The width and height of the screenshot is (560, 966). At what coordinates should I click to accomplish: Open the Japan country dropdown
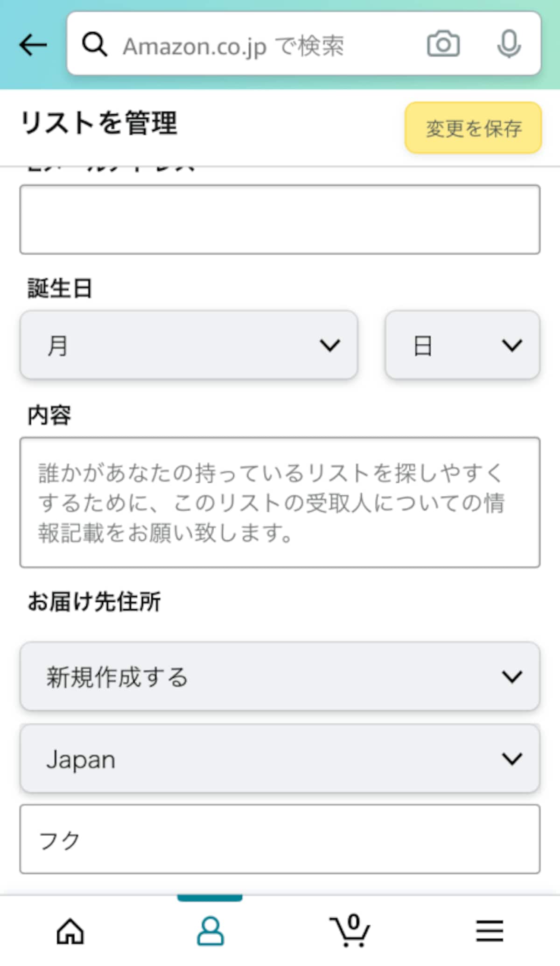280,759
